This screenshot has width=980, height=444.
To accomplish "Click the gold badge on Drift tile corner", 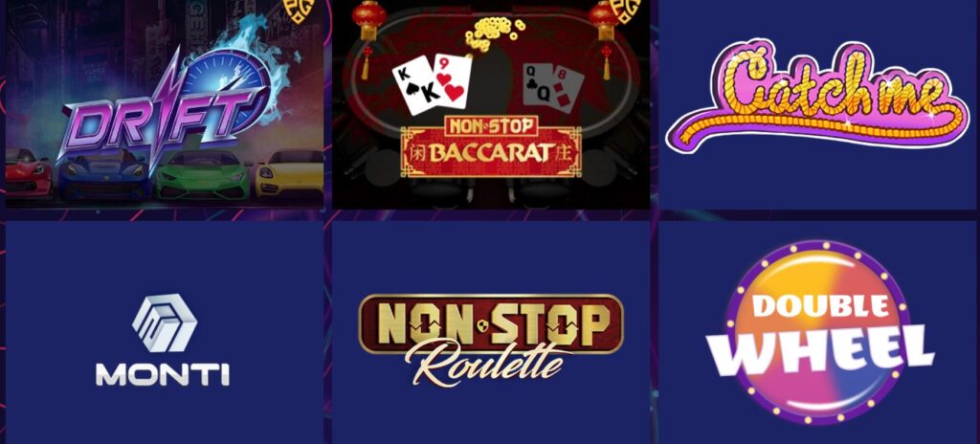I will 300,9.
